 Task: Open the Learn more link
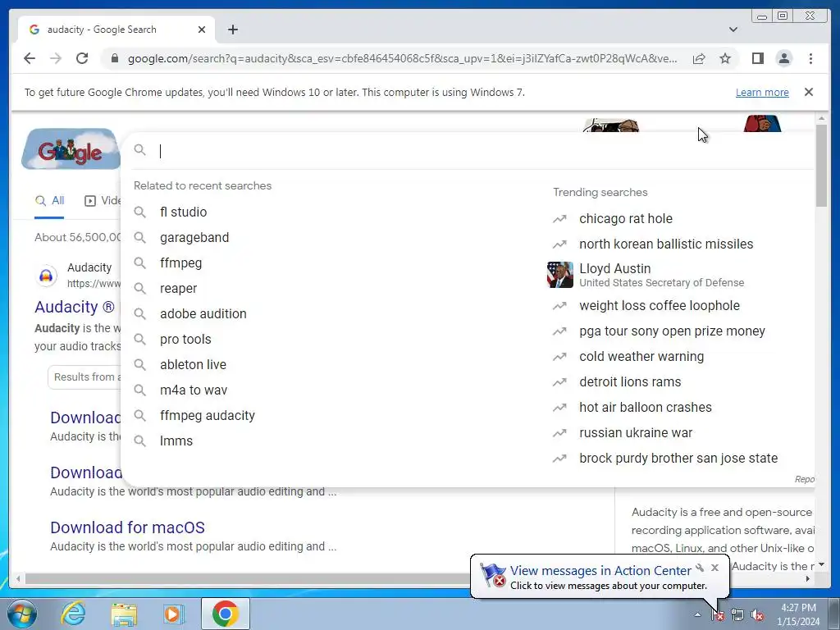[x=762, y=92]
